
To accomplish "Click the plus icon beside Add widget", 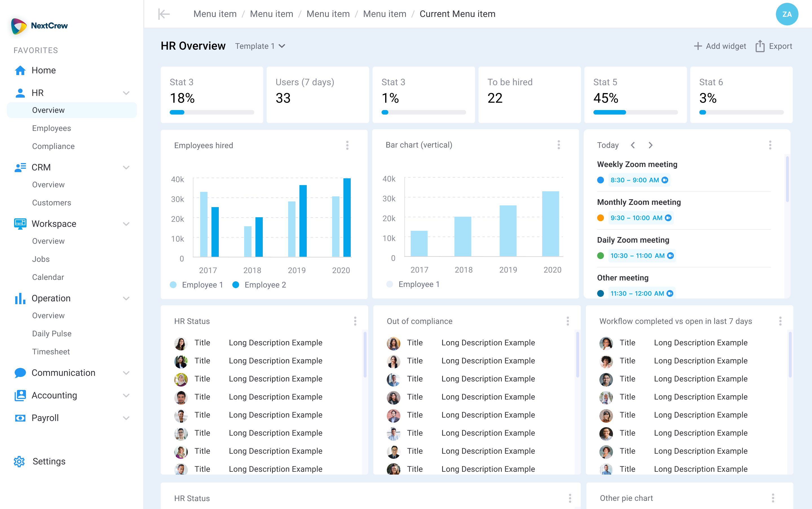I will (698, 46).
